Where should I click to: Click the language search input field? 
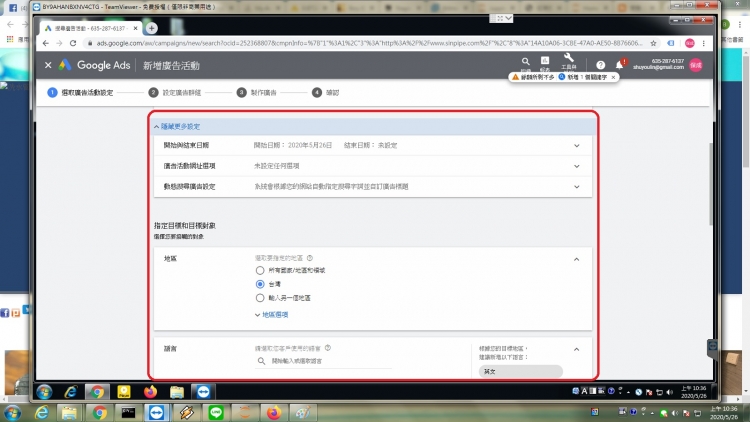point(323,361)
